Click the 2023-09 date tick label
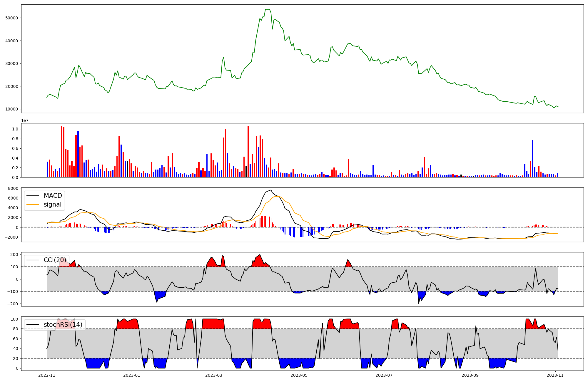Screen dimensions: 588x382 (x=470, y=375)
